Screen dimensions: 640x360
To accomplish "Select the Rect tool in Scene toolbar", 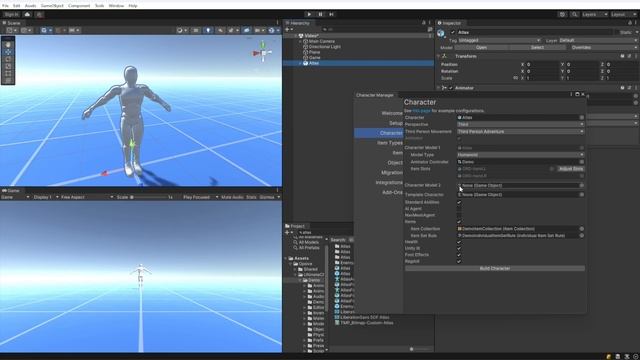I will coord(8,73).
